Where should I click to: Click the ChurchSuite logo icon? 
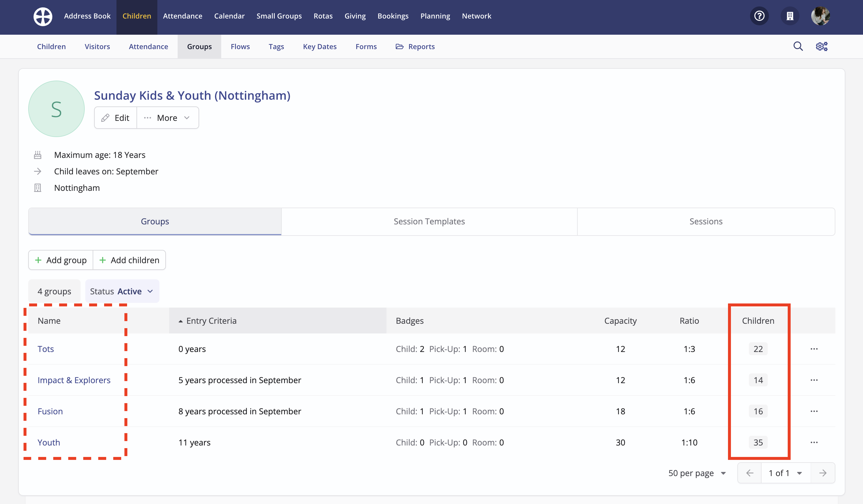[x=43, y=16]
